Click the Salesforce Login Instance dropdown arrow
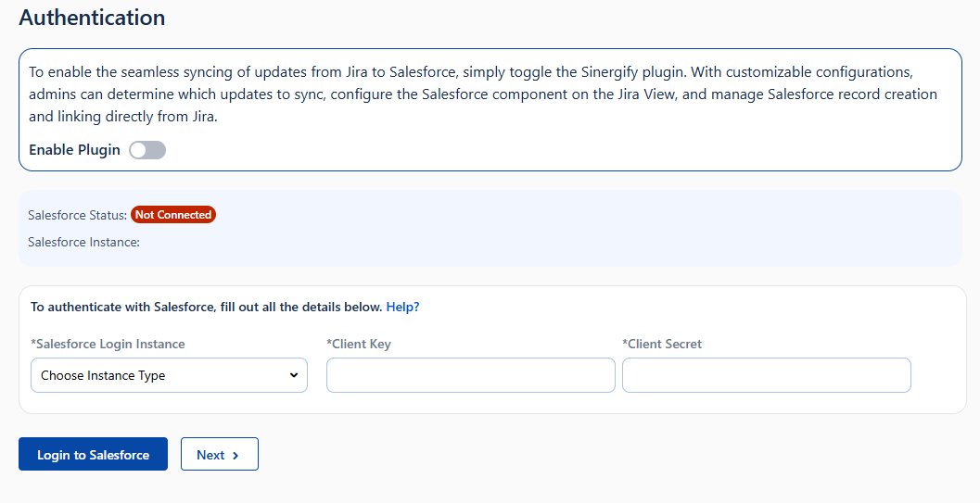Image resolution: width=980 pixels, height=503 pixels. [293, 375]
